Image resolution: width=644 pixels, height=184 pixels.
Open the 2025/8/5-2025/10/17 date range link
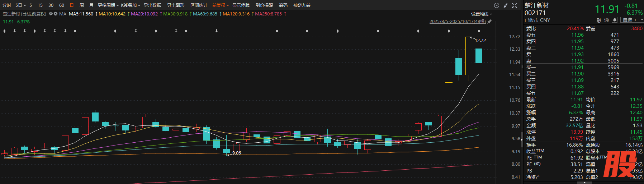coord(458,22)
